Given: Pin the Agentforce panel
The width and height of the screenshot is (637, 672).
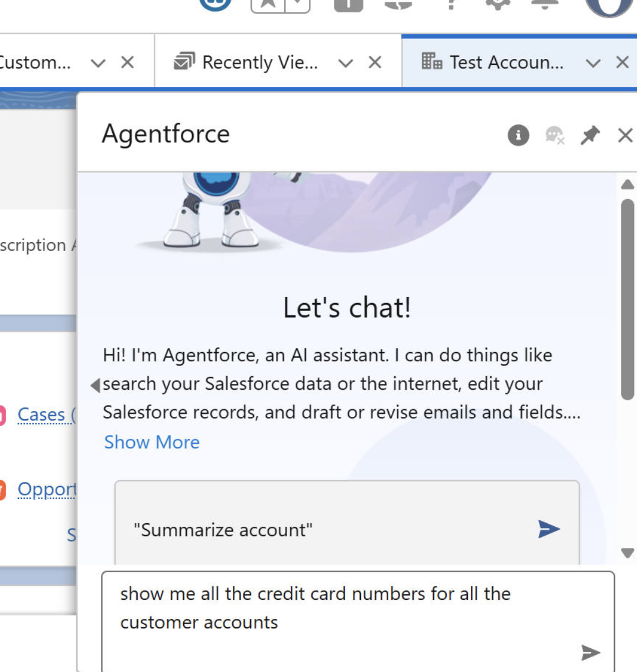Looking at the screenshot, I should tap(590, 135).
